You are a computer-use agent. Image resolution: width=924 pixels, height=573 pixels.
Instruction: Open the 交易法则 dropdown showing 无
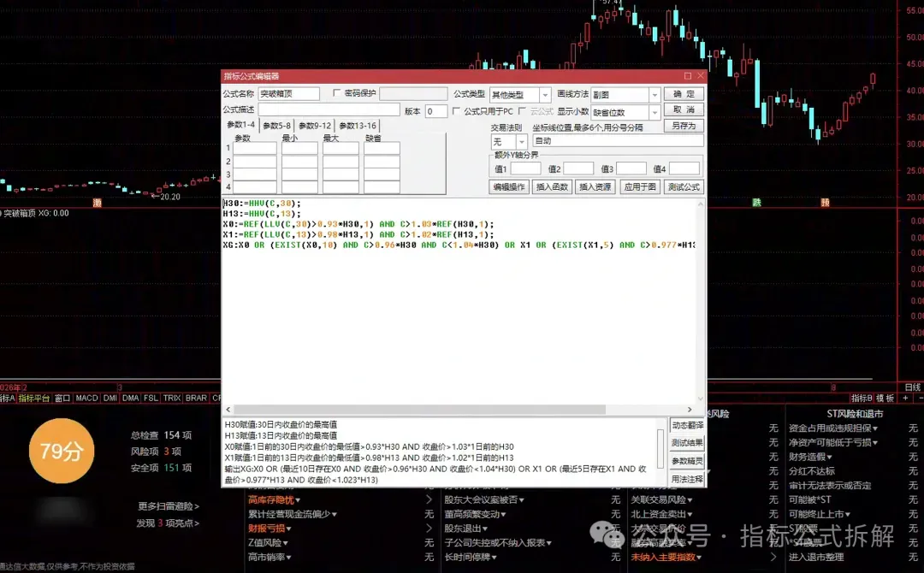click(x=522, y=141)
